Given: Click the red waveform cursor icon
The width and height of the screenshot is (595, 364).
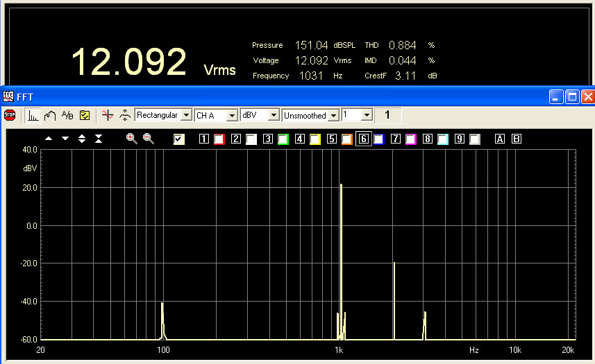Looking at the screenshot, I should click(106, 115).
